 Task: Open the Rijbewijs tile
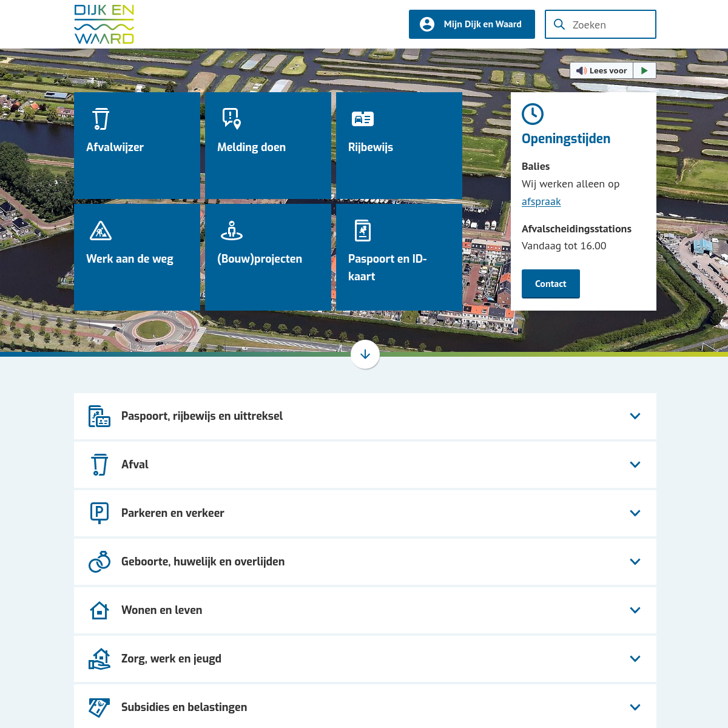pyautogui.click(x=399, y=146)
